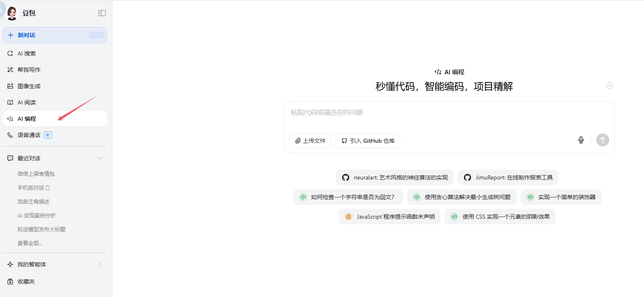Open AI 搜索 from sidebar

click(x=27, y=53)
